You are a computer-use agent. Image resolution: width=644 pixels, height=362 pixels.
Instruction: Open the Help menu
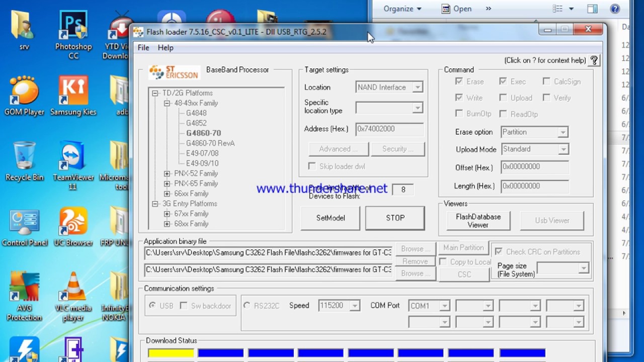[x=166, y=48]
